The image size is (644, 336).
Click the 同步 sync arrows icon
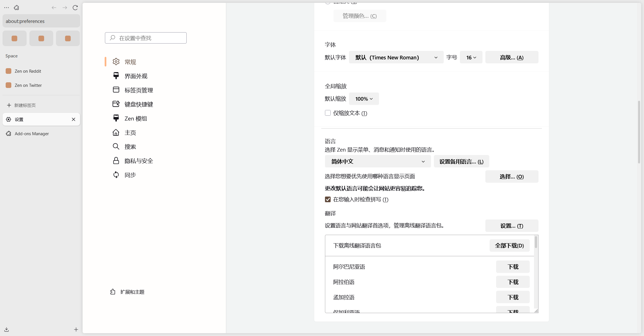(116, 175)
